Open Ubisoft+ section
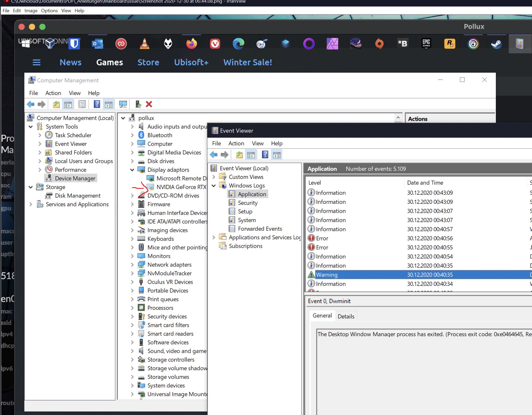 [x=191, y=62]
